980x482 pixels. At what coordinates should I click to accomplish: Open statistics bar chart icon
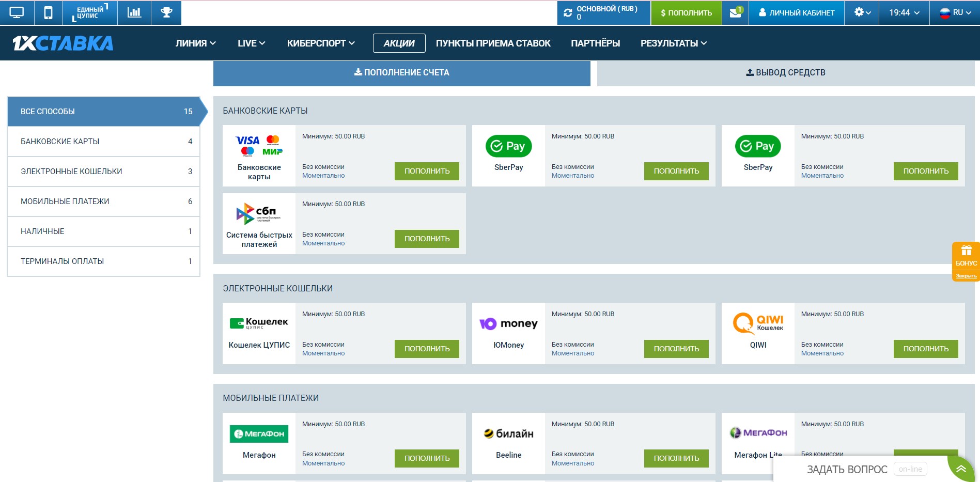click(x=134, y=12)
